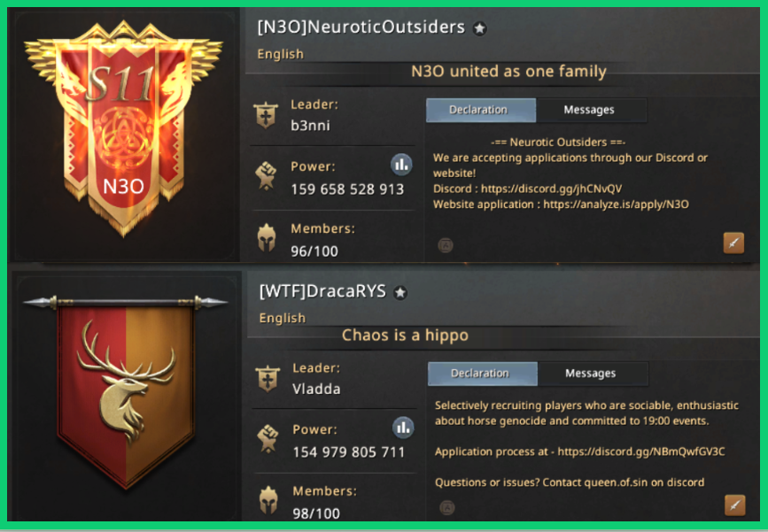Click the helmet Members icon for WTF alliance
This screenshot has height=532, width=768.
(268, 500)
